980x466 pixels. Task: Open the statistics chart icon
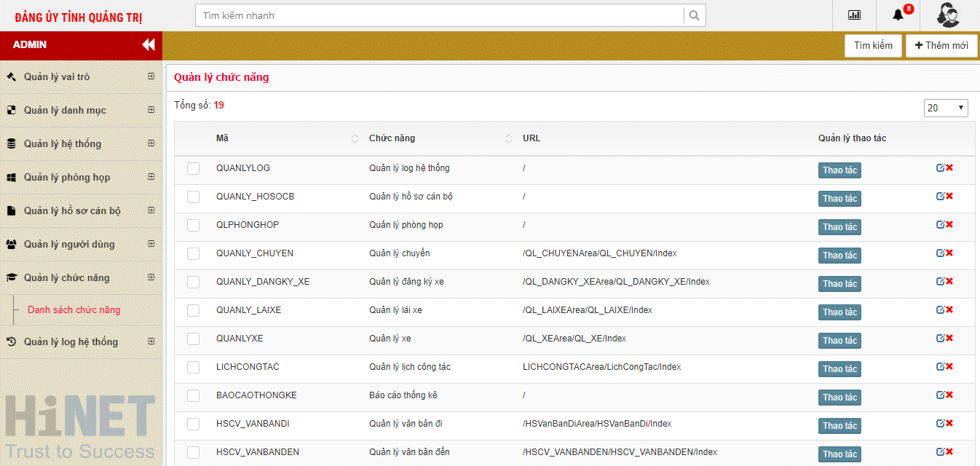coord(854,15)
